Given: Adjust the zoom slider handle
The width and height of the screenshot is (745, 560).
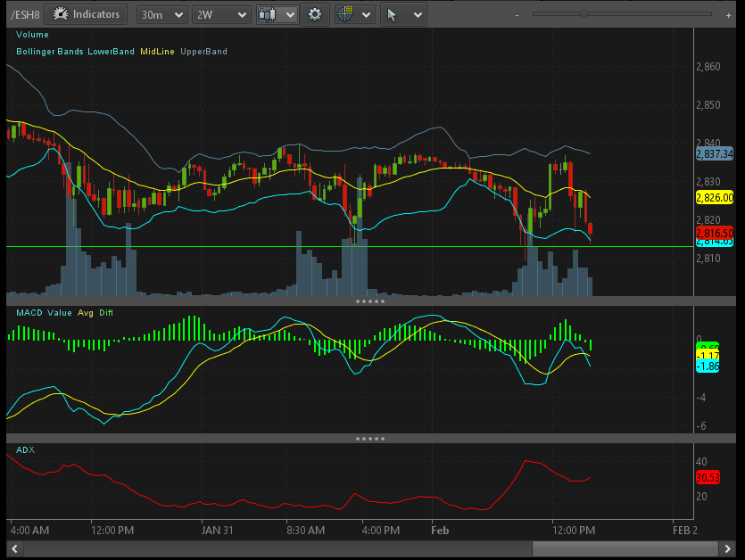Looking at the screenshot, I should click(584, 14).
